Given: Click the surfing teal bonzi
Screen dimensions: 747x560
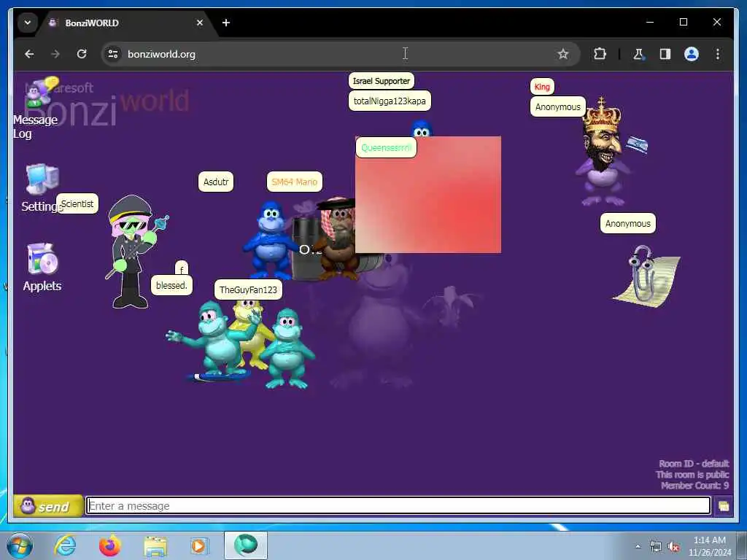Looking at the screenshot, I should (x=215, y=341).
